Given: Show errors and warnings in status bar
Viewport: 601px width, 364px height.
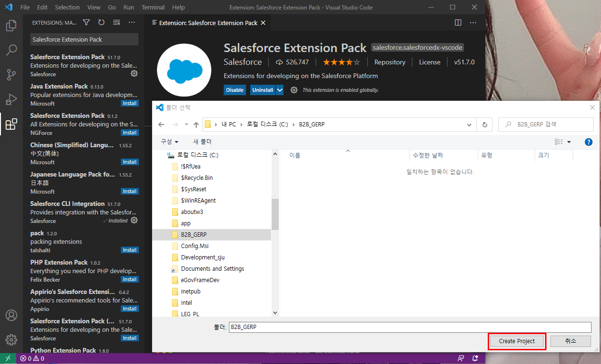Looking at the screenshot, I should (x=32, y=358).
